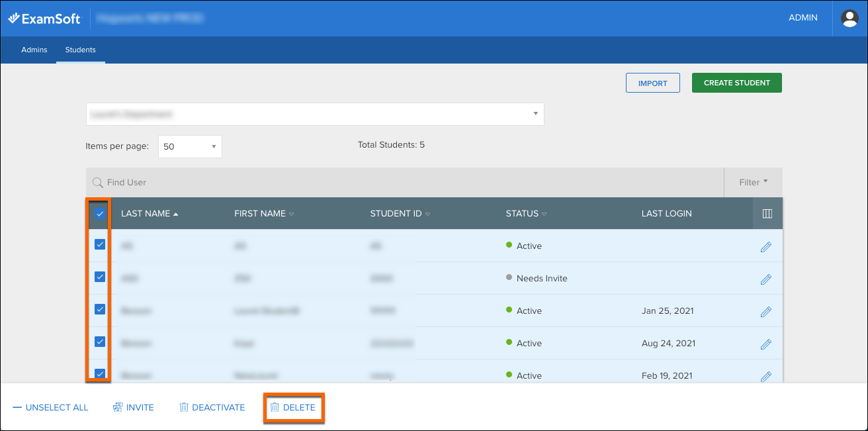
Task: Open the Items per page dropdown
Action: coord(190,146)
